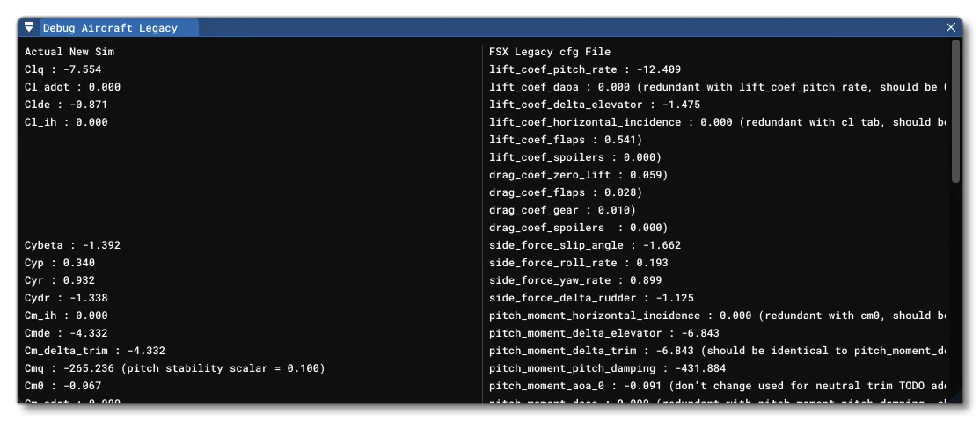Viewport: 980px width, 421px height.
Task: Close the Debug Aircraft Legacy window
Action: tap(951, 27)
